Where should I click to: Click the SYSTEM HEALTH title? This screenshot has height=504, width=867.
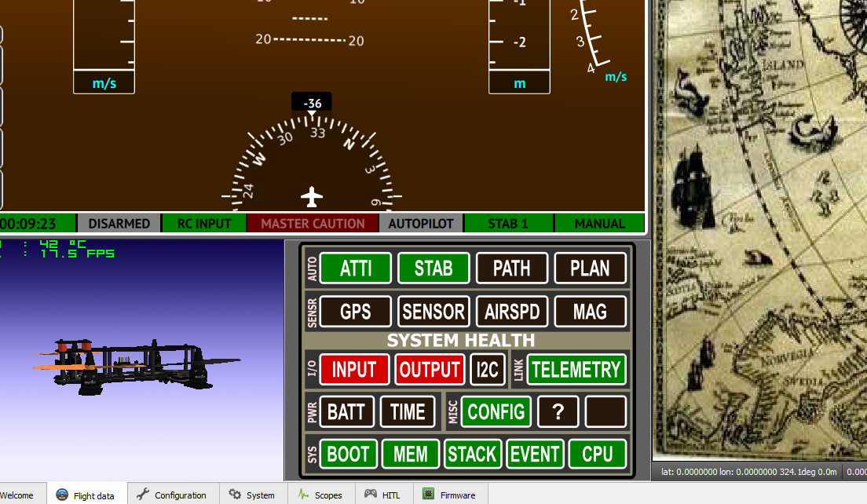460,340
